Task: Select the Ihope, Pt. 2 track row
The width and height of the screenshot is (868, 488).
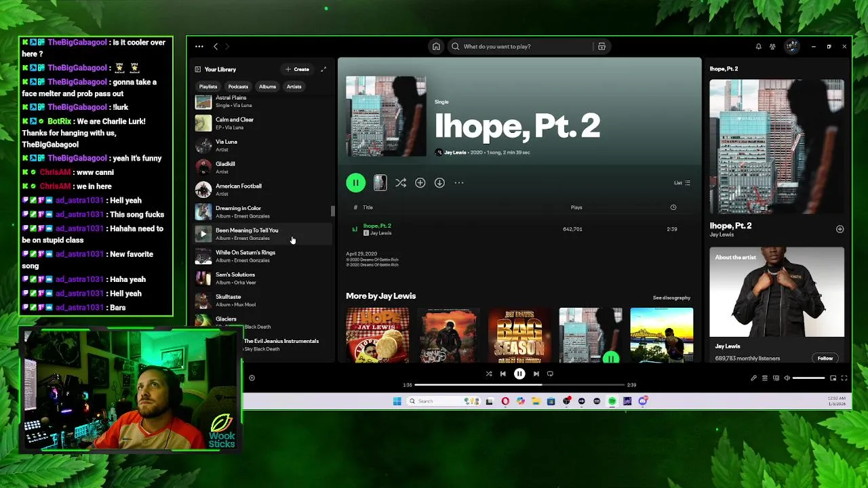Action: [x=519, y=229]
